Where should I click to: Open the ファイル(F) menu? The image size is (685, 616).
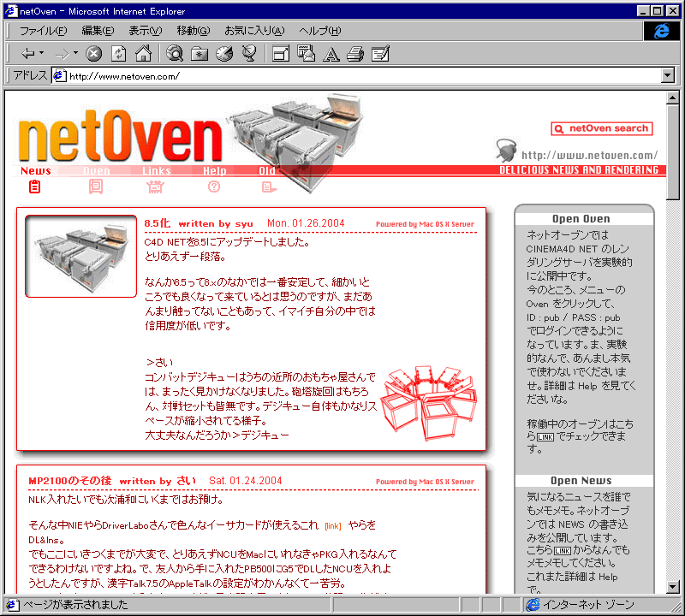(44, 31)
